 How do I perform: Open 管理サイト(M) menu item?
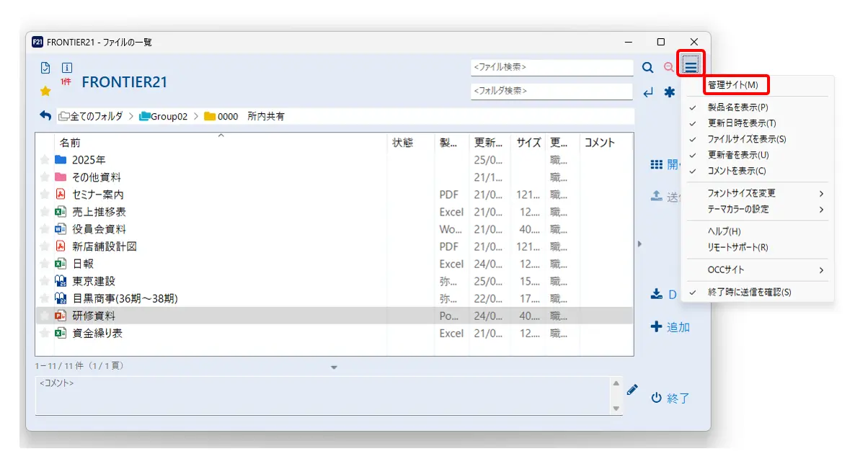click(732, 85)
